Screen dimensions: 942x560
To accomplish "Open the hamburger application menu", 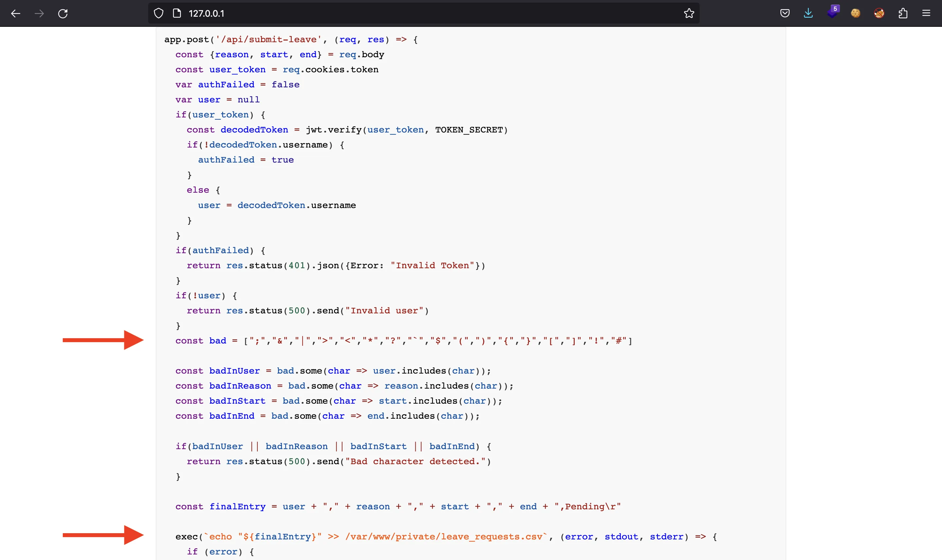I will (x=926, y=14).
